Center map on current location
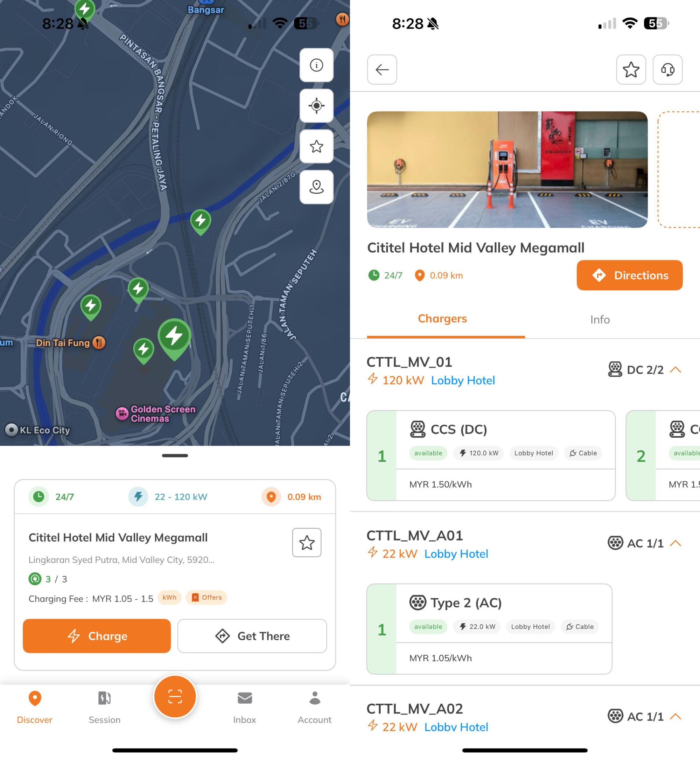This screenshot has height=759, width=700. pyautogui.click(x=316, y=106)
